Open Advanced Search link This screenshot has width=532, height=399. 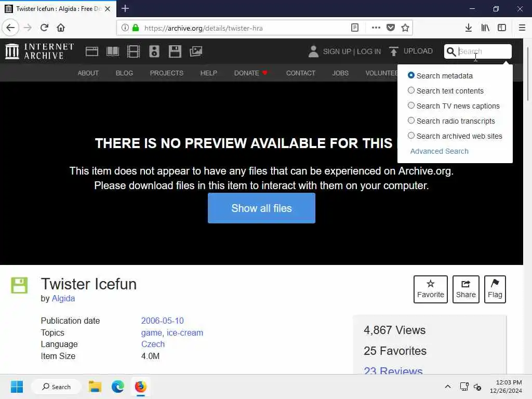[x=440, y=151]
